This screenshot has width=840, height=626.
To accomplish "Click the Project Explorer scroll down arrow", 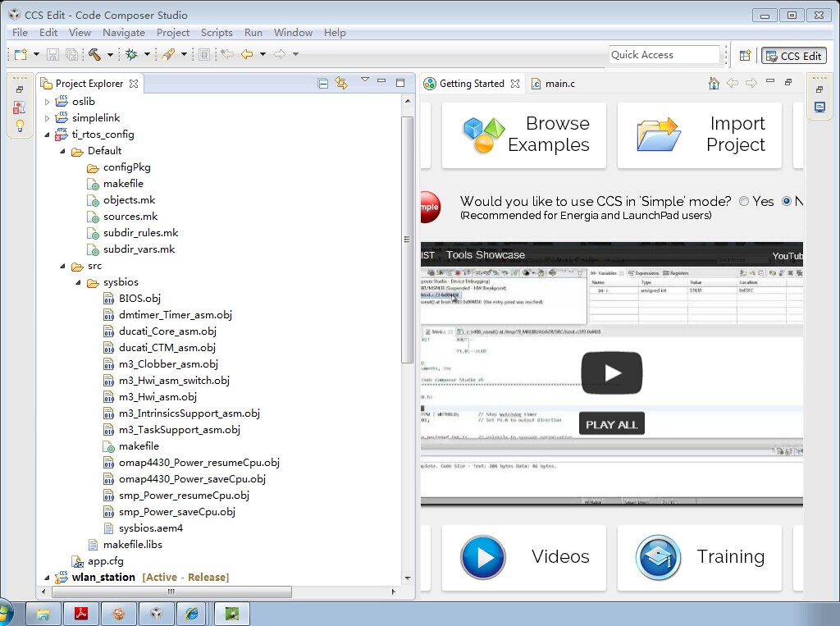I will [x=408, y=578].
